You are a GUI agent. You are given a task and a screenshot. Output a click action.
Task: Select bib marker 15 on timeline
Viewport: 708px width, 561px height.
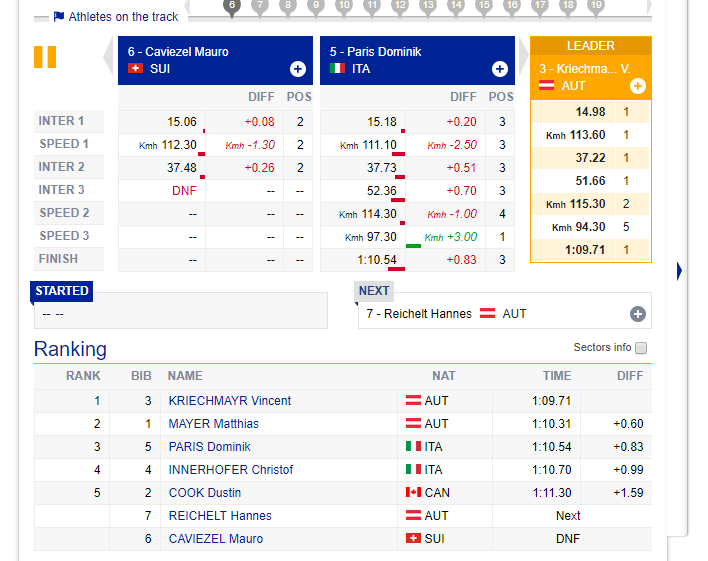pyautogui.click(x=484, y=7)
